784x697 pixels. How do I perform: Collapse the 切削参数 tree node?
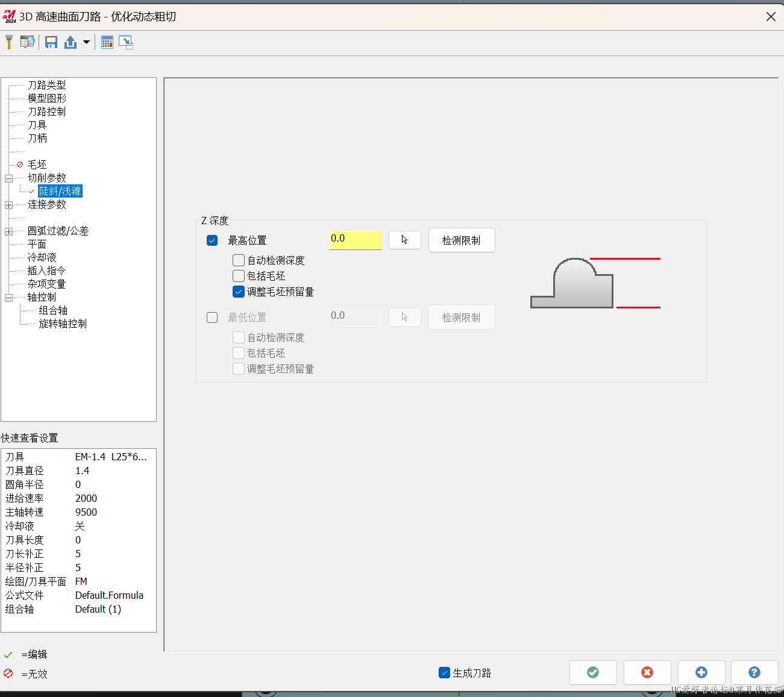click(8, 178)
